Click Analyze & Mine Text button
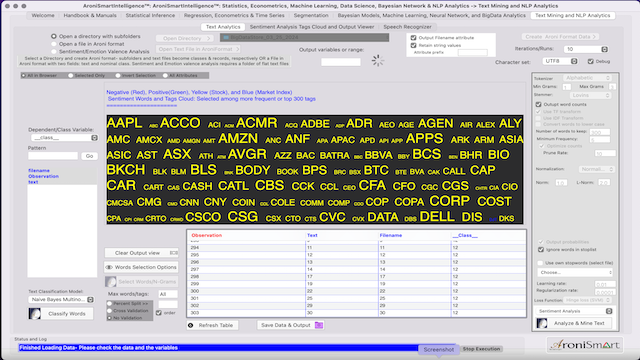The image size is (640, 360). pos(573,323)
